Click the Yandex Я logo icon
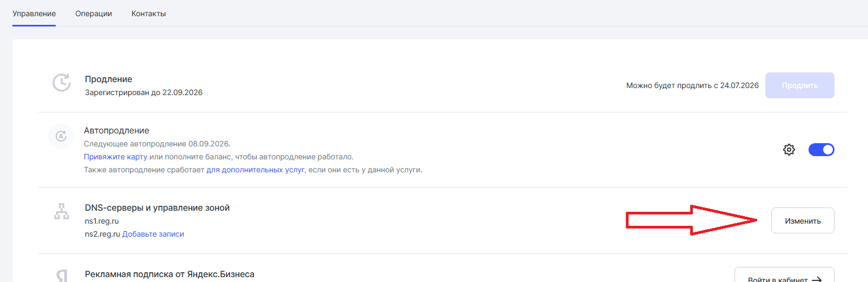Viewport: 868px width, 282px height. click(x=62, y=276)
